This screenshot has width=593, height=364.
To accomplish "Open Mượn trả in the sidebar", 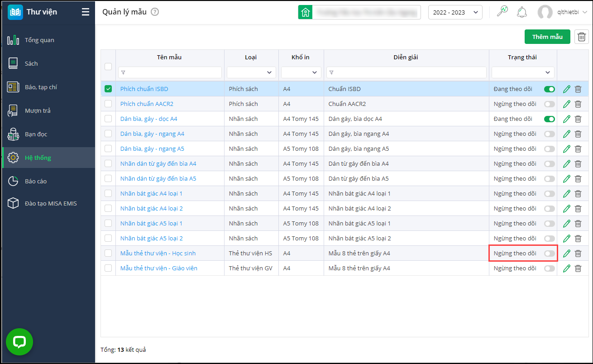I will (38, 110).
